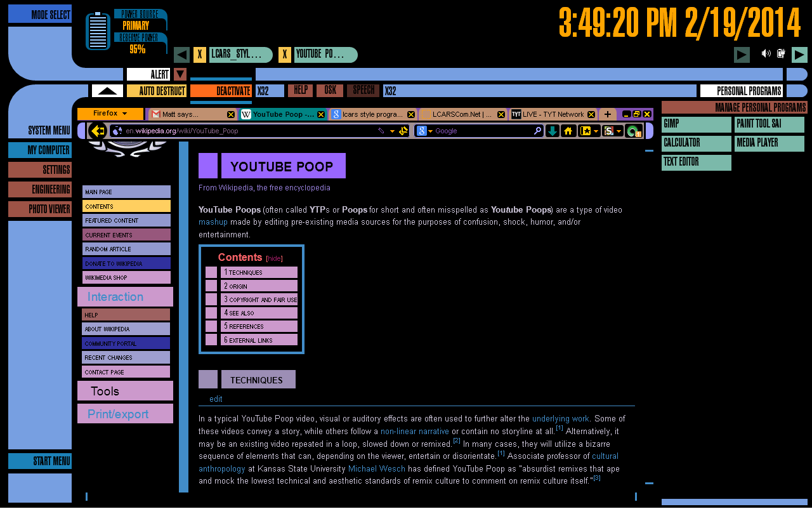Open the bookmarks star icon
812x509 pixels.
coord(586,131)
